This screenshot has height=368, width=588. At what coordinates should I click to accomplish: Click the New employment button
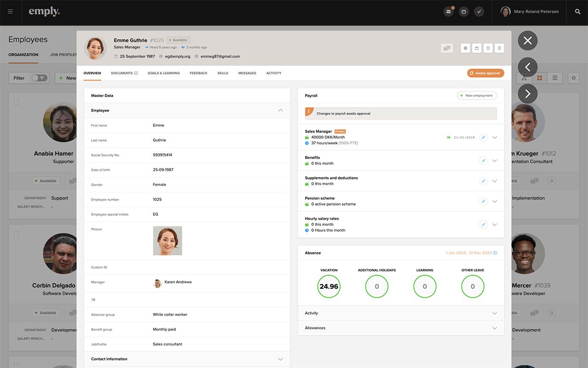point(476,96)
